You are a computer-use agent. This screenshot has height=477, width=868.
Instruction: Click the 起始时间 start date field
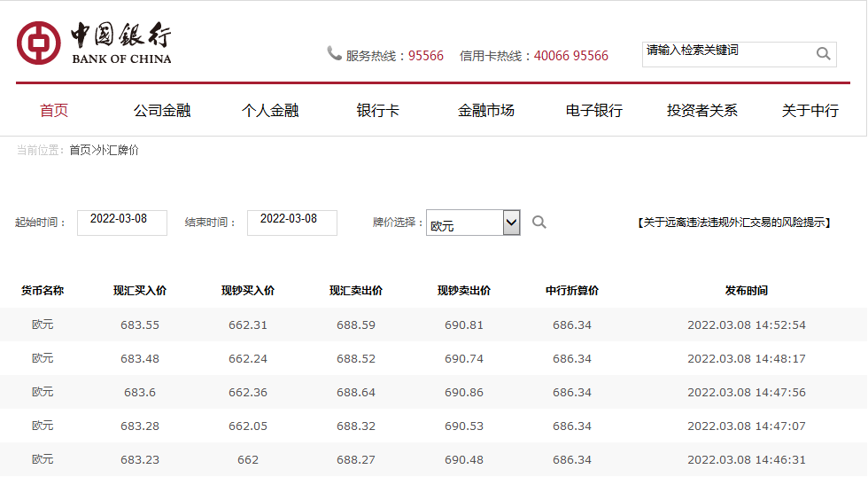[x=122, y=223]
